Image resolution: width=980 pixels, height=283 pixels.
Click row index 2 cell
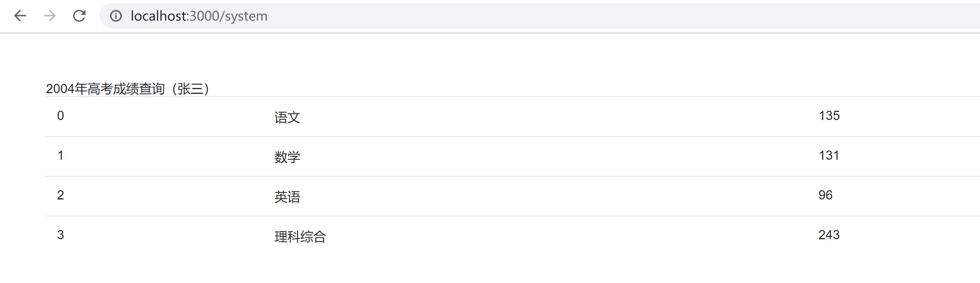60,195
